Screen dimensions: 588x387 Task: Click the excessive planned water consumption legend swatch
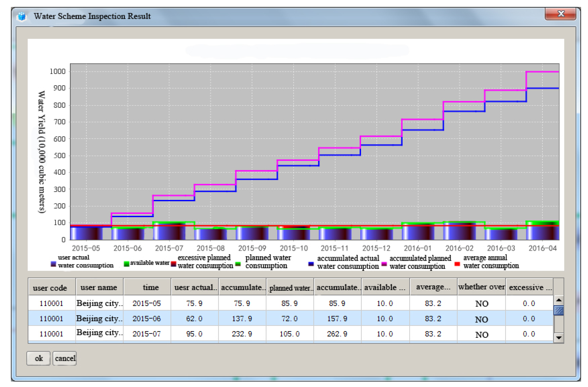click(174, 264)
